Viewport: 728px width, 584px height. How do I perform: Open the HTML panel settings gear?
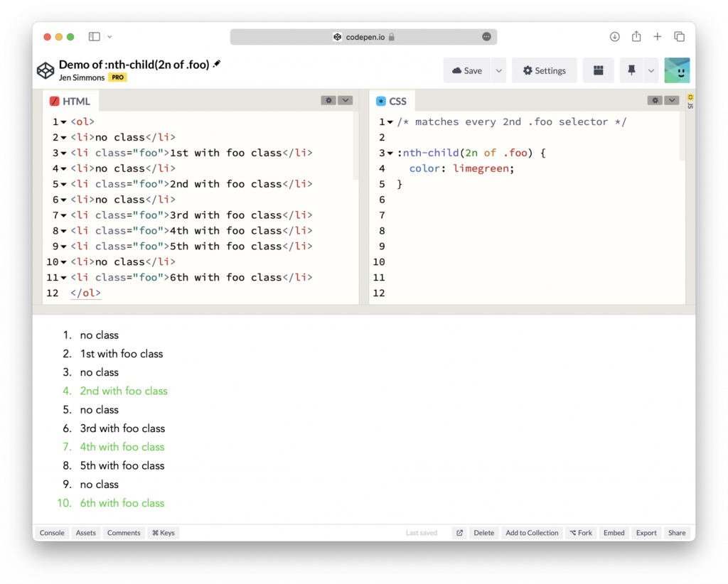tap(328, 100)
